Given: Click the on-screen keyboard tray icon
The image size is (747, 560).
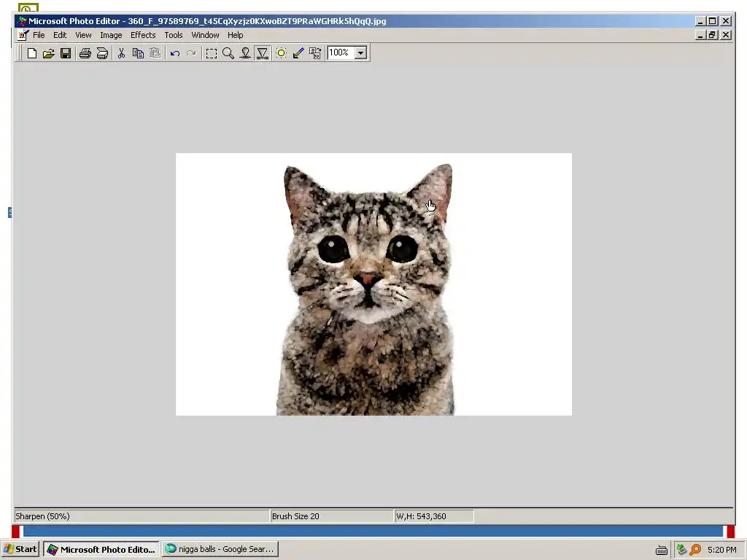Looking at the screenshot, I should (661, 550).
